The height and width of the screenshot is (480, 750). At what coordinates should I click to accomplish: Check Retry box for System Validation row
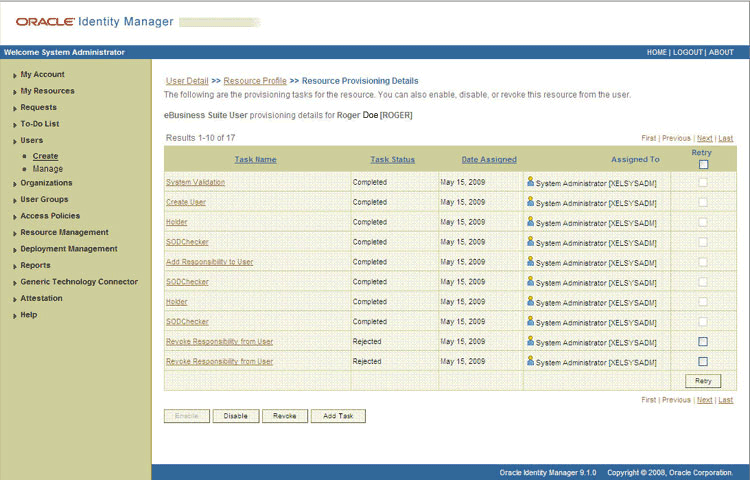703,182
